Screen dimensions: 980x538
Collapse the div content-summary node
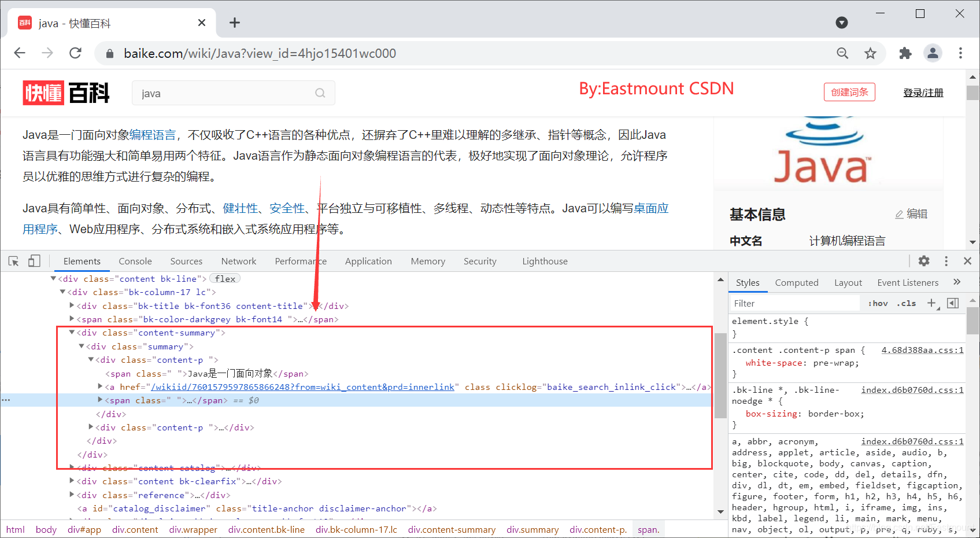(x=72, y=332)
